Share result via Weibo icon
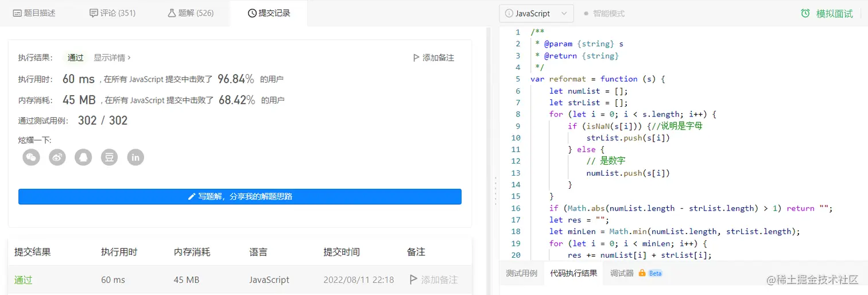 click(57, 157)
